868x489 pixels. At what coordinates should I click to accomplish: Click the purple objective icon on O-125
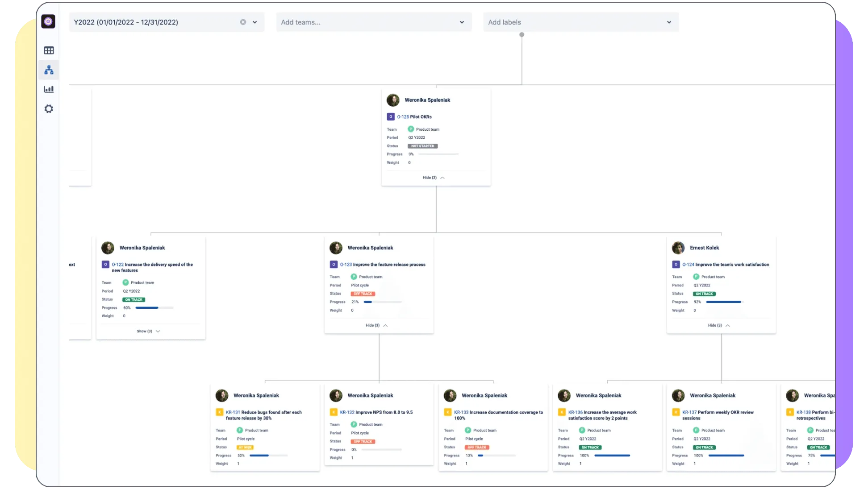390,117
